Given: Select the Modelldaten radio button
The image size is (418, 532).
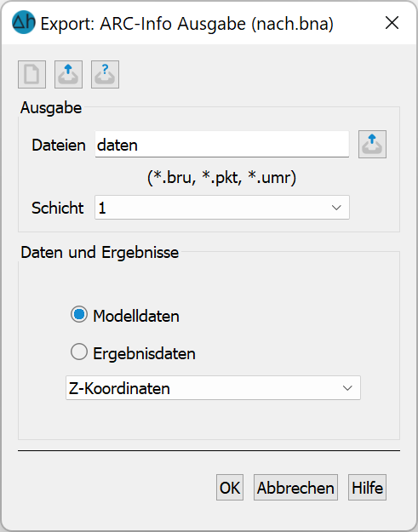Looking at the screenshot, I should (79, 314).
